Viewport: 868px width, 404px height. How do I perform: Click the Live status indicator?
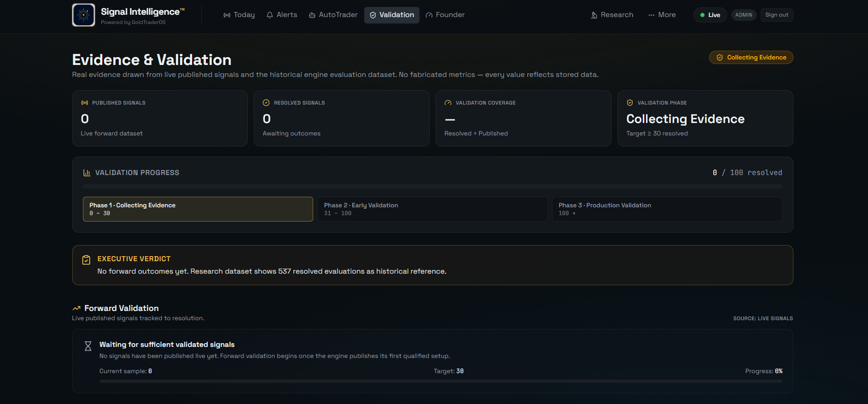(710, 15)
